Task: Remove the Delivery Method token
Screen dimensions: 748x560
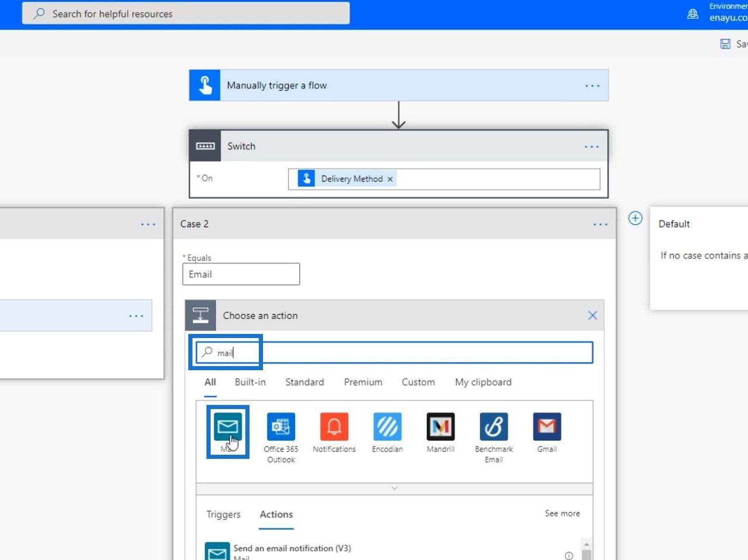Action: point(390,179)
